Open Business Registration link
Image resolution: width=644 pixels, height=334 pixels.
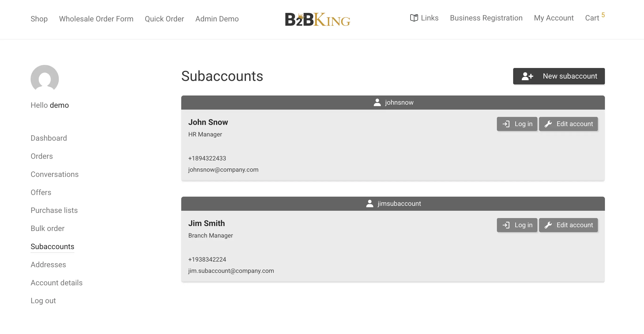[486, 18]
